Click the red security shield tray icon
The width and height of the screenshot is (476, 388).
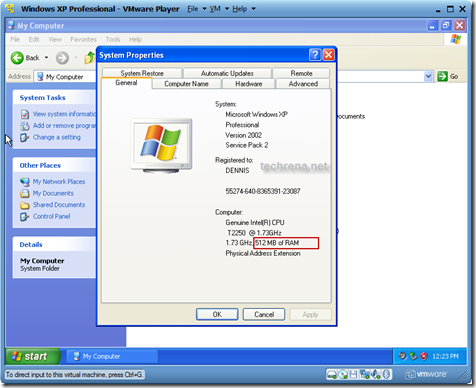423,356
